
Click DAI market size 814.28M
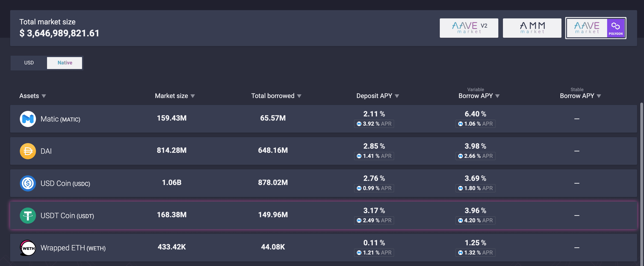coord(171,150)
